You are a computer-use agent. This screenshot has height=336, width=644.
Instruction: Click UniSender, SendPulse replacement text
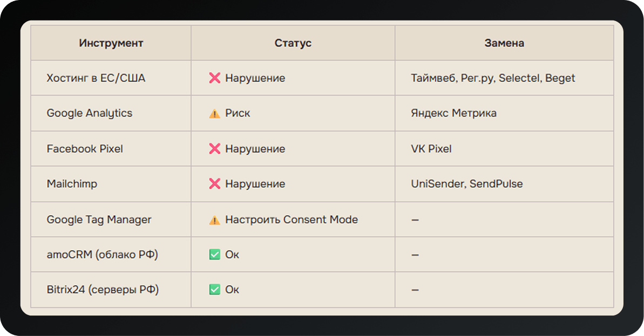tap(466, 184)
